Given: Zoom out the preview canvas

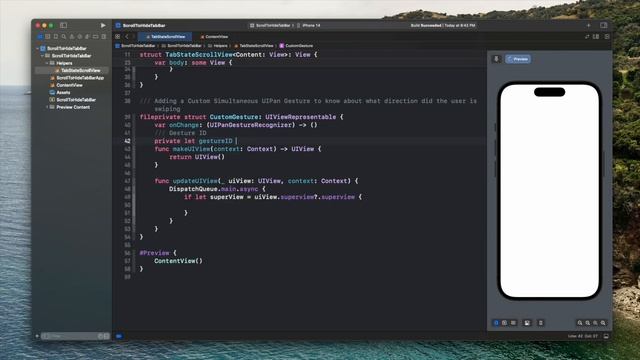Looking at the screenshot, I should point(580,323).
